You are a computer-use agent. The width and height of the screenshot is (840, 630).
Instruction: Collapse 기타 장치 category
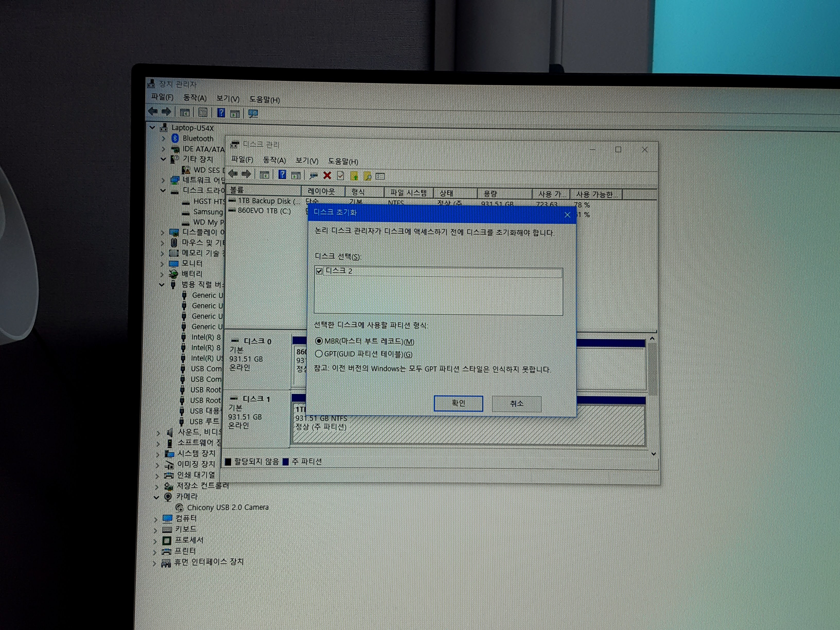[163, 159]
